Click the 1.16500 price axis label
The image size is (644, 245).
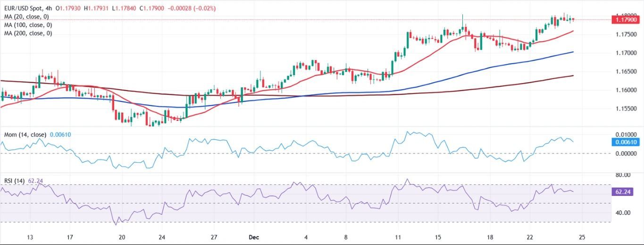(x=627, y=71)
